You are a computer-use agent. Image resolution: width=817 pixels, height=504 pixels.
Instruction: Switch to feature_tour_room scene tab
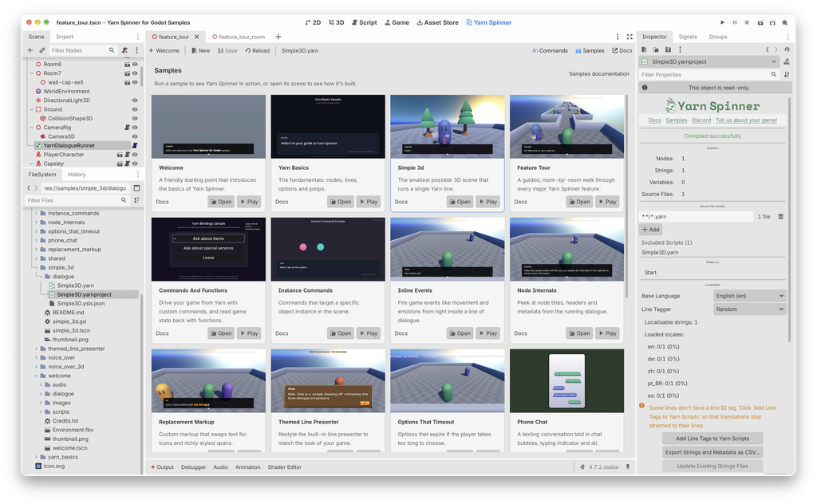pyautogui.click(x=239, y=37)
